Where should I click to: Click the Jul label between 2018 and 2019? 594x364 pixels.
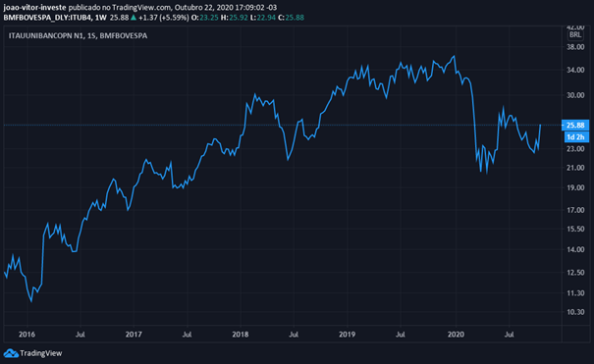[x=294, y=335]
